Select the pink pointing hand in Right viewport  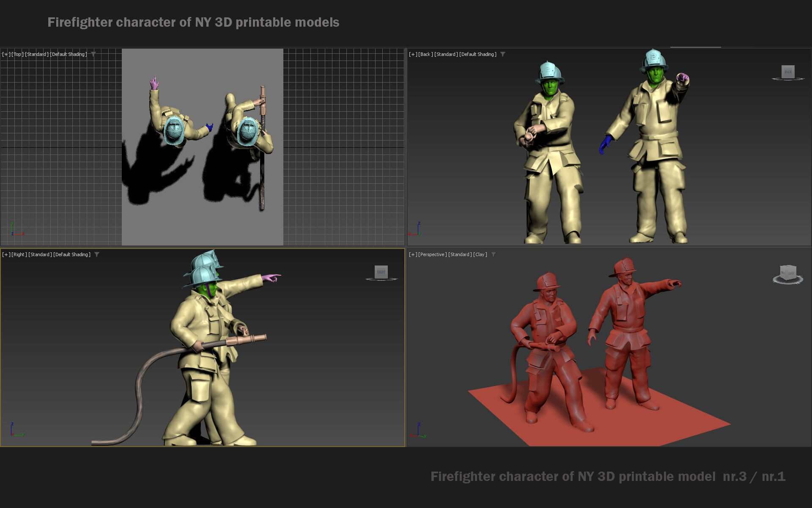[x=271, y=278]
